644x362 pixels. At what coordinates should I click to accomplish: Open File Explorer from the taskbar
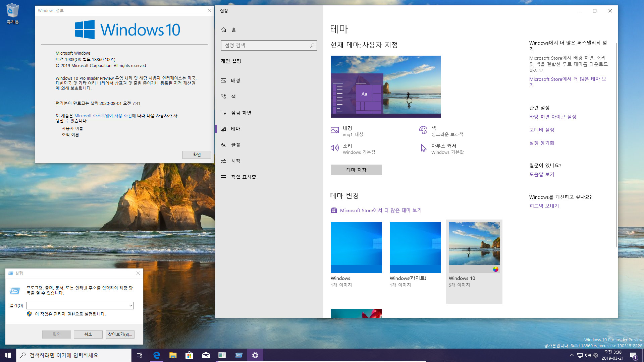(173, 355)
